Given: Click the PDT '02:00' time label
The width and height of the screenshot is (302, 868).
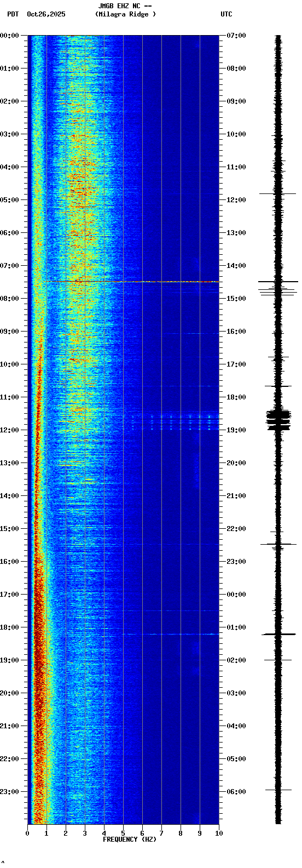Looking at the screenshot, I should [9, 101].
